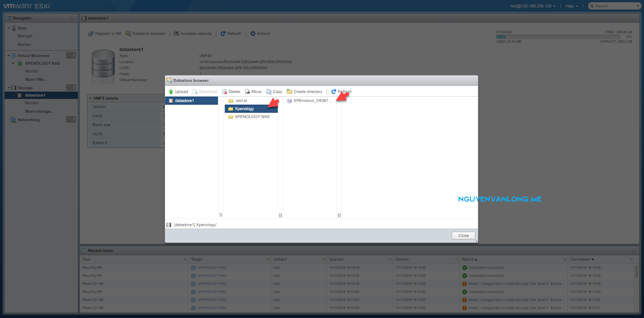Click the Create directory folder icon
644x318 pixels.
pyautogui.click(x=289, y=91)
